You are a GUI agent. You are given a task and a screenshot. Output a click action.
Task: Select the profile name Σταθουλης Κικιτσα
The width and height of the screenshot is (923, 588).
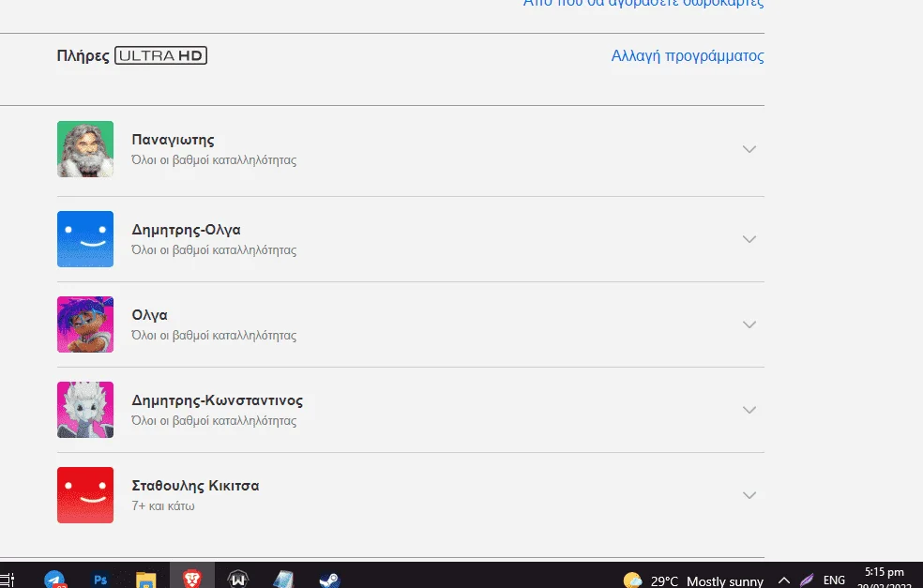tap(195, 486)
